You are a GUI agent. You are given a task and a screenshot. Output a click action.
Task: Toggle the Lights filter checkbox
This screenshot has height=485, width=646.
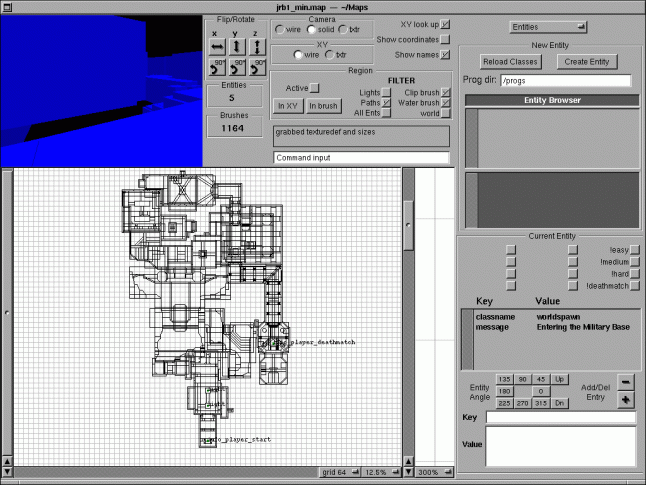pos(386,92)
